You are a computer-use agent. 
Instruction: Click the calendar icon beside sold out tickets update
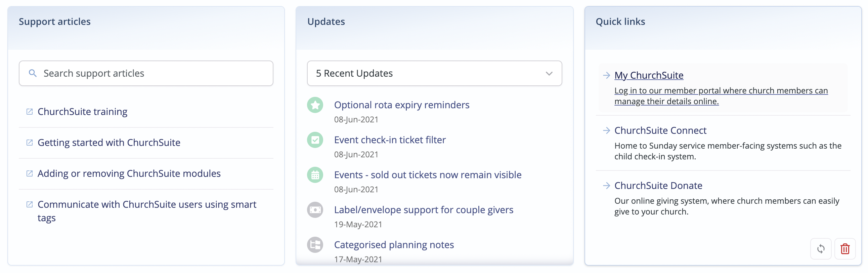point(315,175)
